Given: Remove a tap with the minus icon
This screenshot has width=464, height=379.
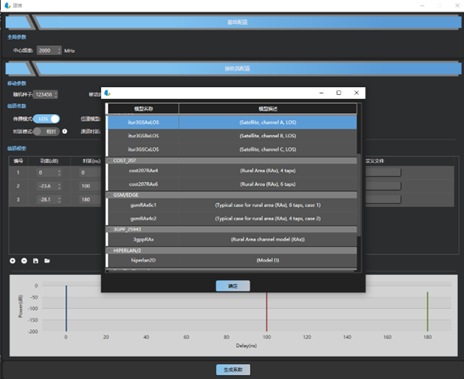Looking at the screenshot, I should [x=24, y=261].
